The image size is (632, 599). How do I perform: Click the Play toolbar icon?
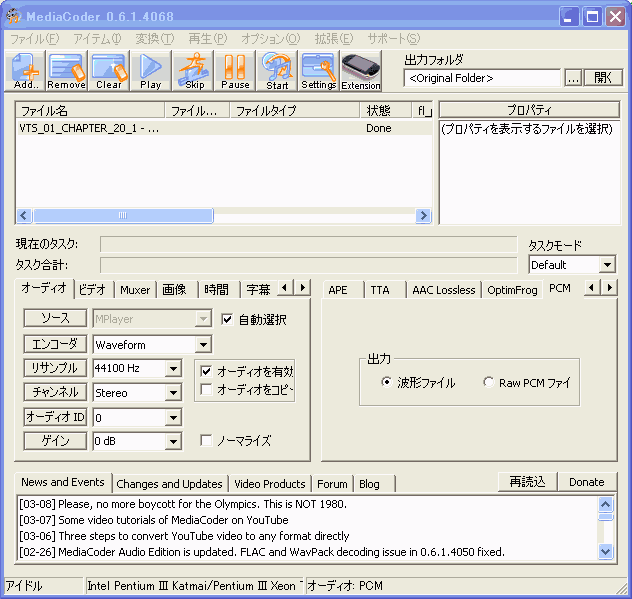pos(151,71)
